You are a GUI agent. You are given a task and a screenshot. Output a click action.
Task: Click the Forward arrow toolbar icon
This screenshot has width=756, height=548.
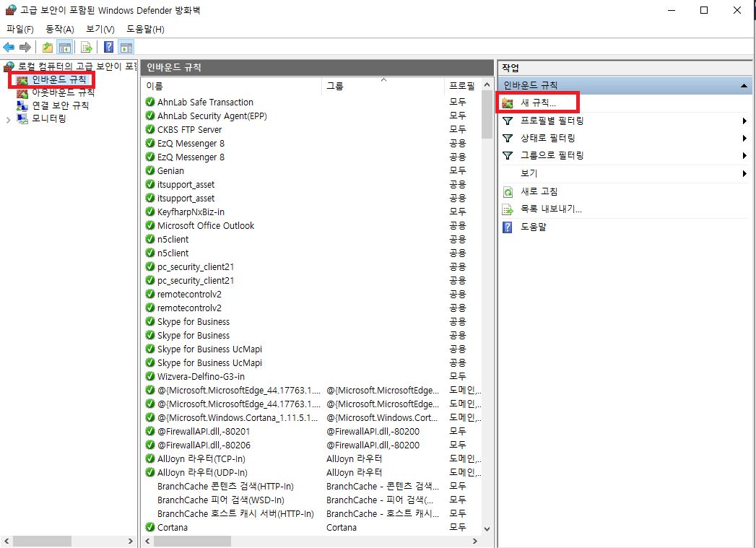click(25, 47)
